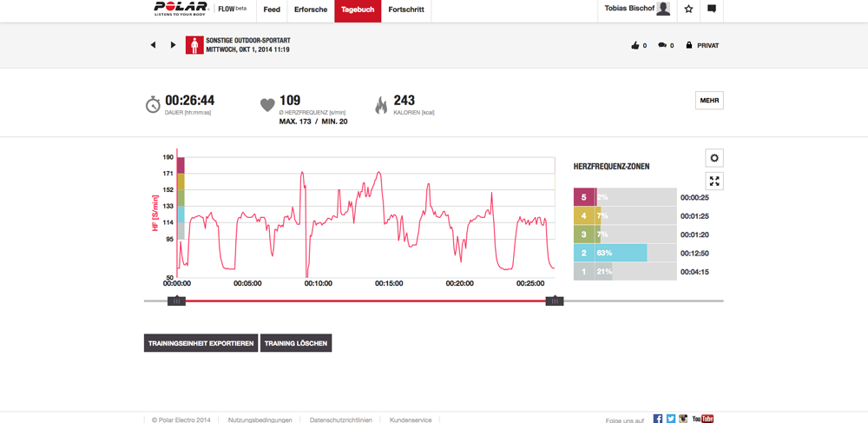The image size is (868, 423).
Task: Expand heart rate chart to fullscreen
Action: click(714, 182)
